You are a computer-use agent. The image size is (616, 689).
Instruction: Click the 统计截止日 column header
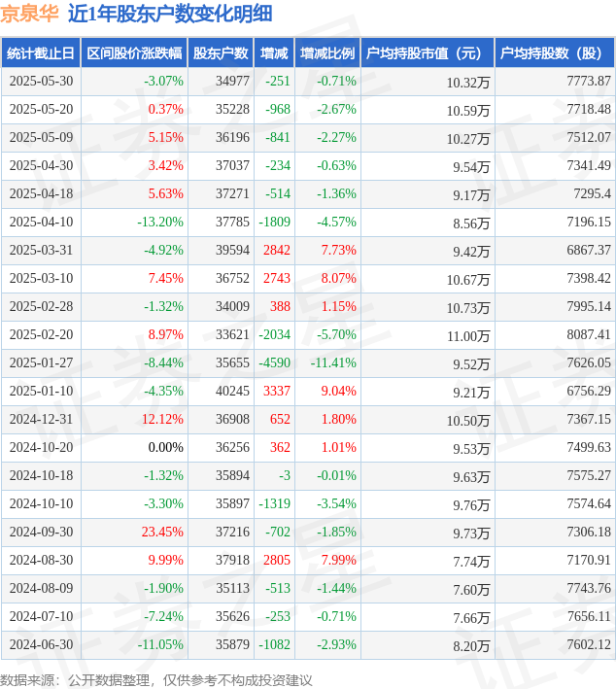click(40, 53)
